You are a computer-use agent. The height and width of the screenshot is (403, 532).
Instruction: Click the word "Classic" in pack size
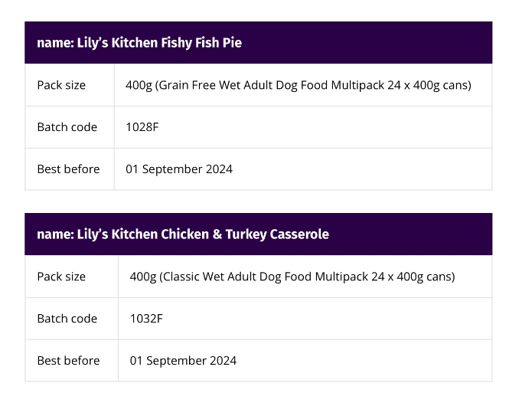point(181,277)
